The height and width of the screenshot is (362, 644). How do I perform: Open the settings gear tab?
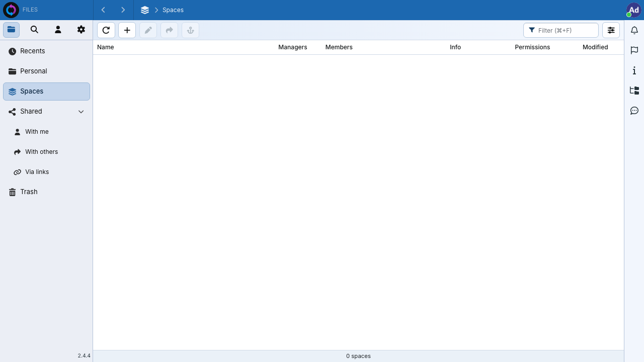81,30
